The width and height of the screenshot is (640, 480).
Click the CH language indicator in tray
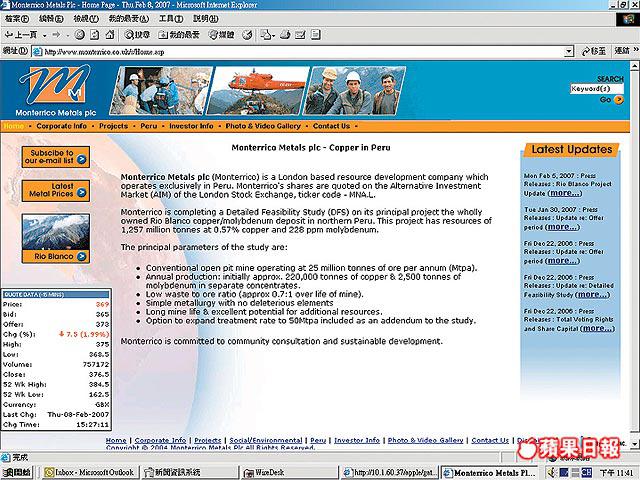click(x=587, y=472)
